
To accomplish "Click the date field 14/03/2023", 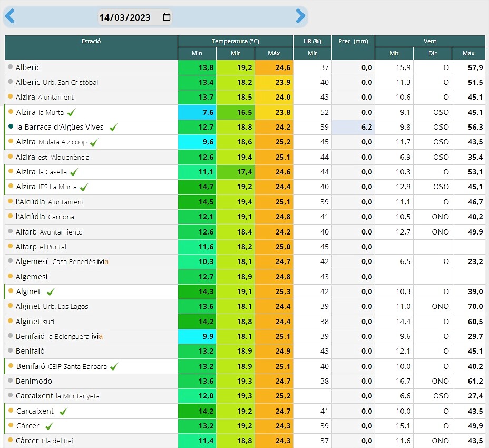I will pos(135,17).
